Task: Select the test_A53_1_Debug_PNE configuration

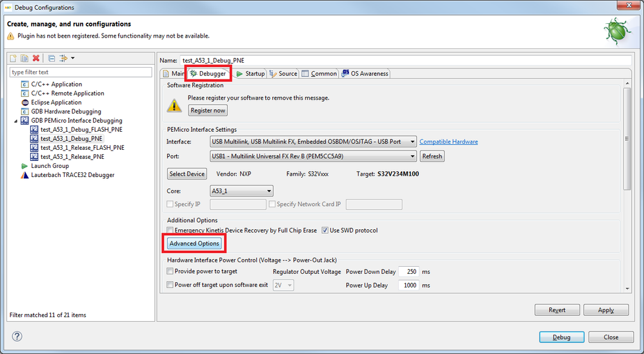Action: pyautogui.click(x=72, y=138)
